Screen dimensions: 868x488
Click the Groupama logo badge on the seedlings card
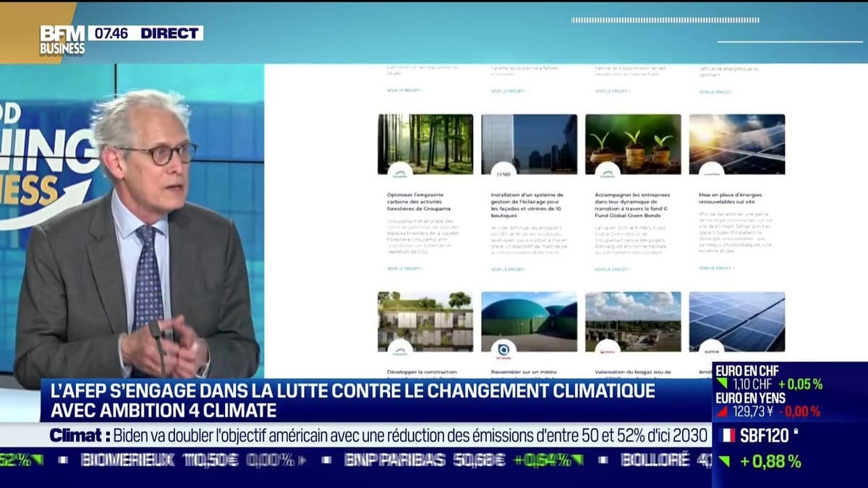pyautogui.click(x=608, y=174)
